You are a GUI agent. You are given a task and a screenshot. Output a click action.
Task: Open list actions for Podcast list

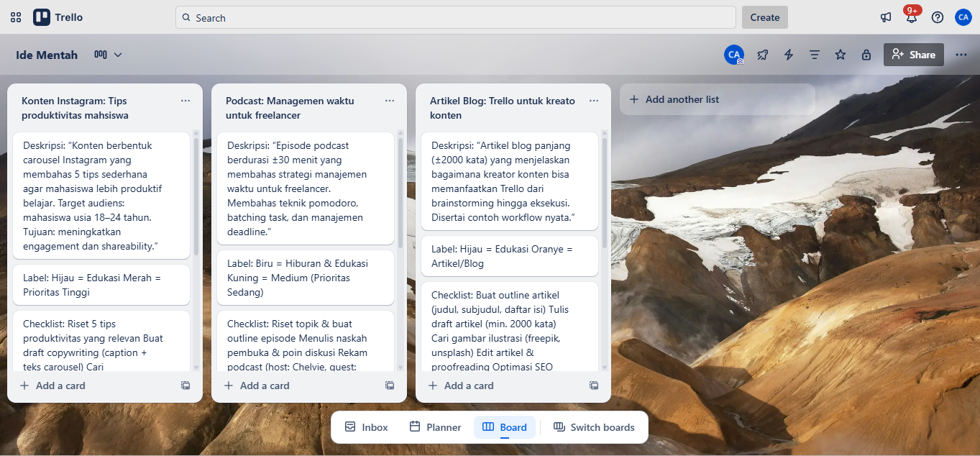coord(390,101)
